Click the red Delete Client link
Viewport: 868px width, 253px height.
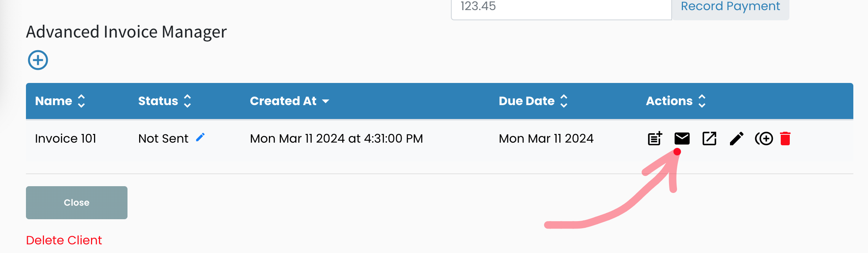coord(64,240)
